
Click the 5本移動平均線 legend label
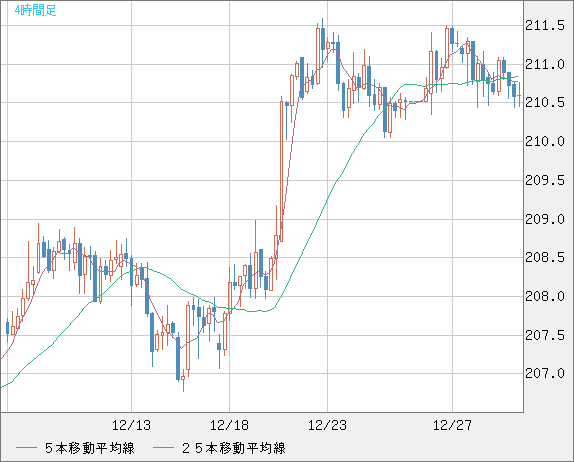[x=90, y=448]
